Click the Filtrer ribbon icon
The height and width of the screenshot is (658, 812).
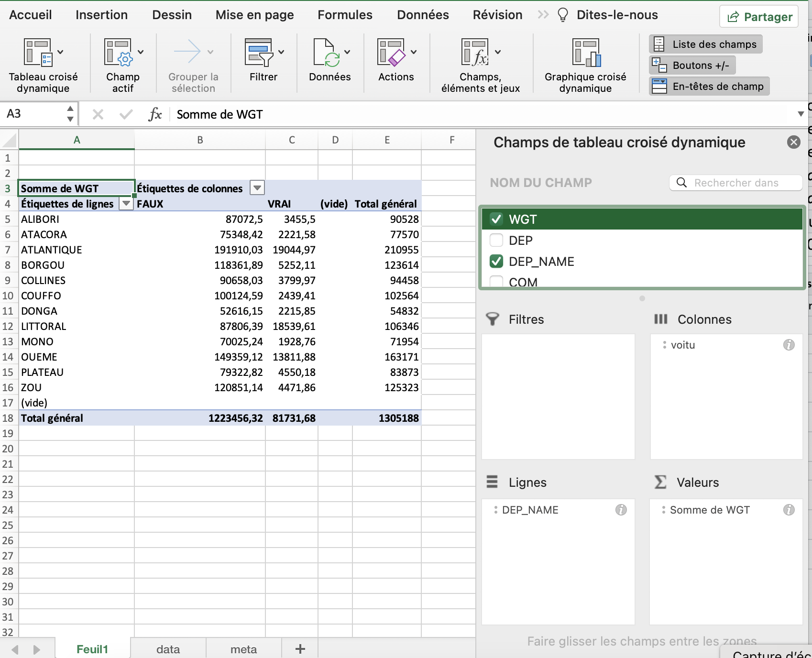(x=259, y=53)
